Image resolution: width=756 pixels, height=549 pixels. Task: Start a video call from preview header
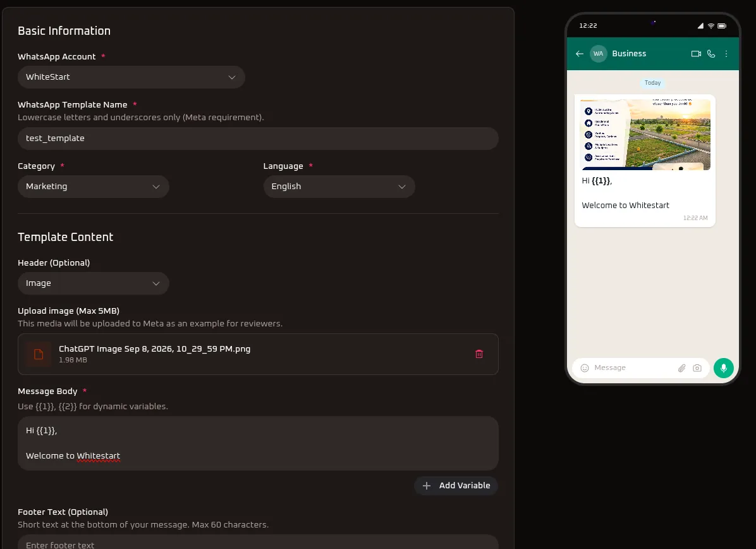point(696,54)
